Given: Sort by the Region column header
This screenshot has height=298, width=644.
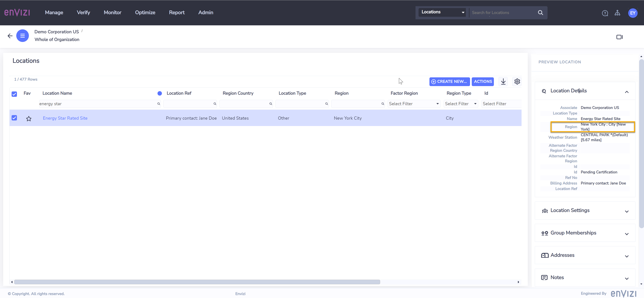Looking at the screenshot, I should pos(342,93).
